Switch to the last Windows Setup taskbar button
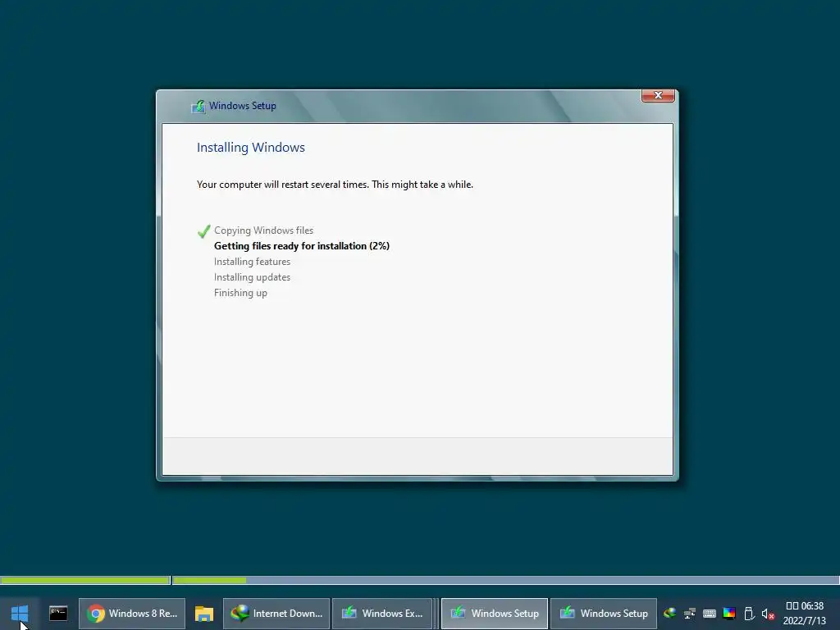The width and height of the screenshot is (840, 630). (604, 614)
